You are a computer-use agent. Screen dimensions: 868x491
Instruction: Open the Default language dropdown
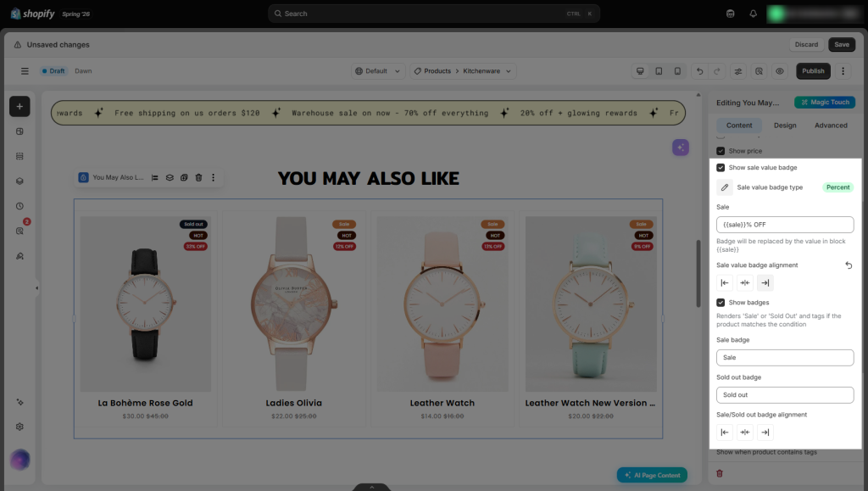click(377, 71)
